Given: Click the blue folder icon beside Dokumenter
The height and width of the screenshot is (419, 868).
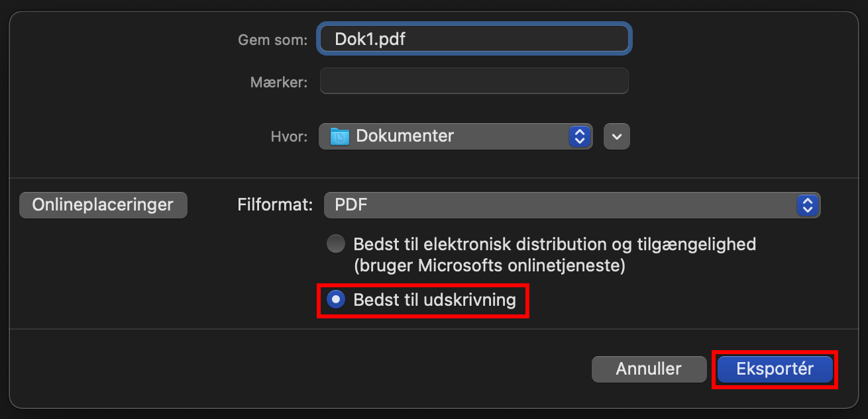Looking at the screenshot, I should pos(339,136).
